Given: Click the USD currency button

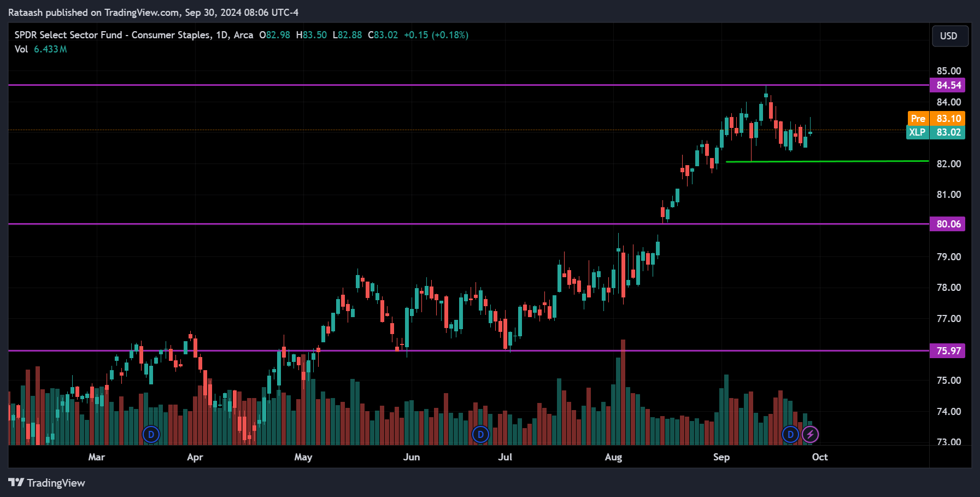Looking at the screenshot, I should pos(950,36).
